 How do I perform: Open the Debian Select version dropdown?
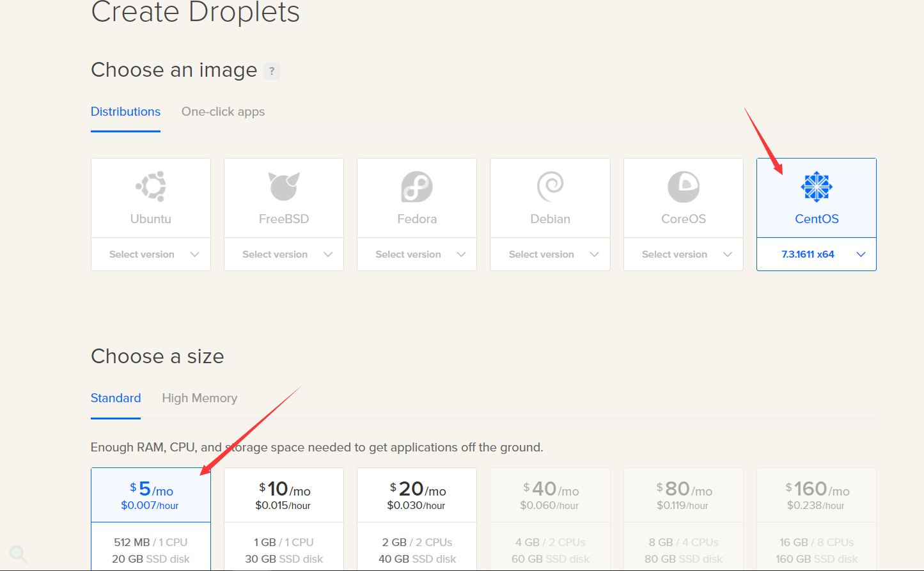[x=551, y=254]
